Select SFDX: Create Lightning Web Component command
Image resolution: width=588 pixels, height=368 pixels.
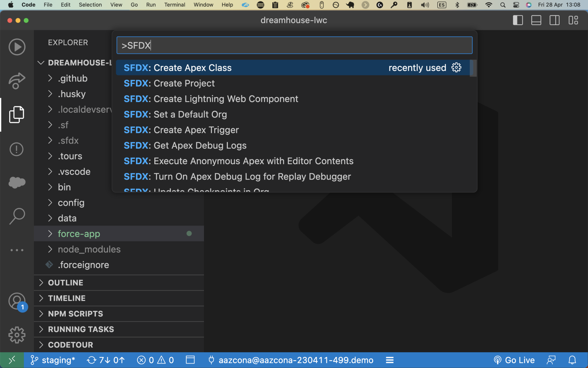(211, 99)
